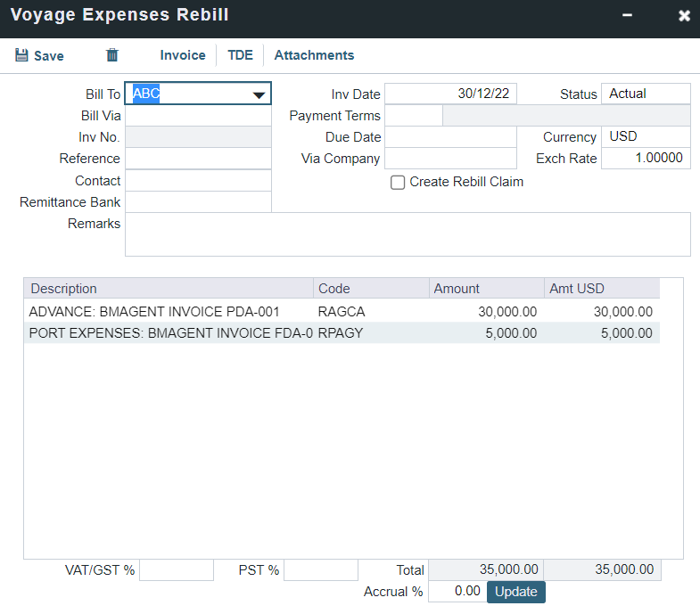Open the TDE toolbar item
Viewport: 700px width, 614px height.
point(240,55)
